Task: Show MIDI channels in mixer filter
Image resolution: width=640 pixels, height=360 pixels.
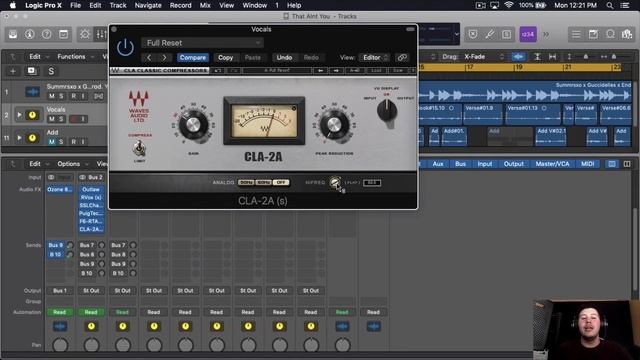Action: [x=587, y=164]
